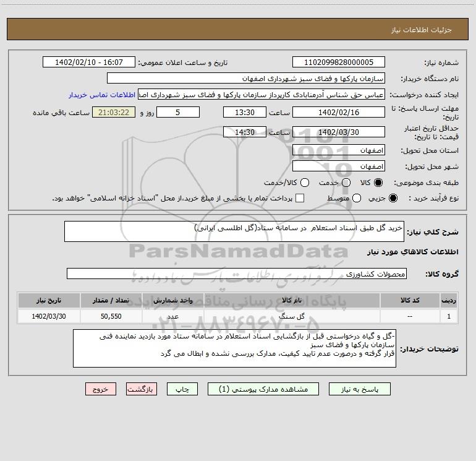Screen dimensions: 476x461
Task: Select the کالا/خدمت radio button
Action: click(305, 183)
